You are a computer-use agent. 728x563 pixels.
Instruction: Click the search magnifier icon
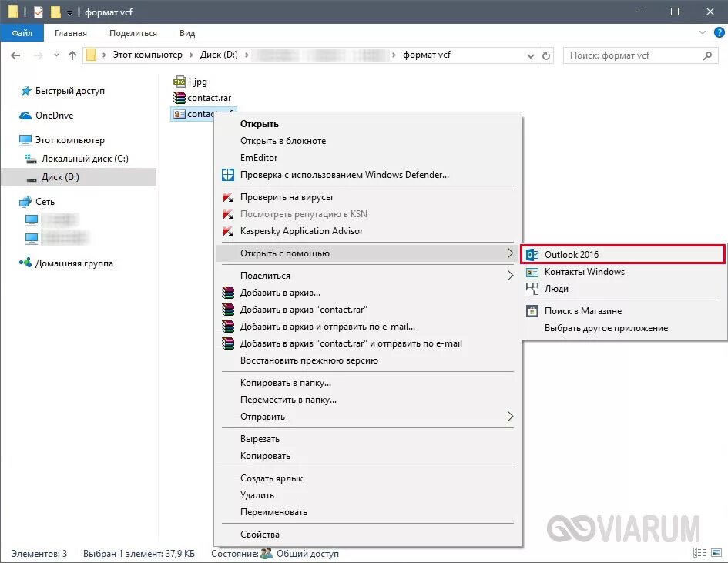pos(707,55)
